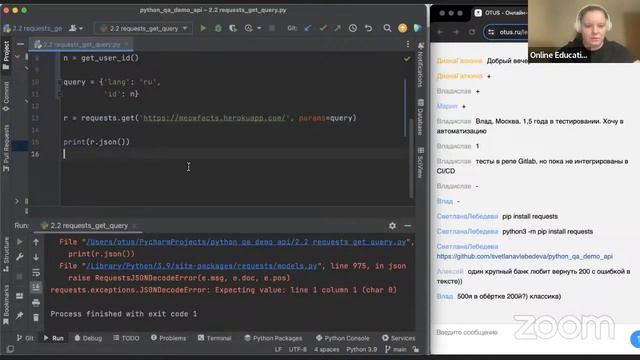Open the Commit tool window

(x=6, y=96)
